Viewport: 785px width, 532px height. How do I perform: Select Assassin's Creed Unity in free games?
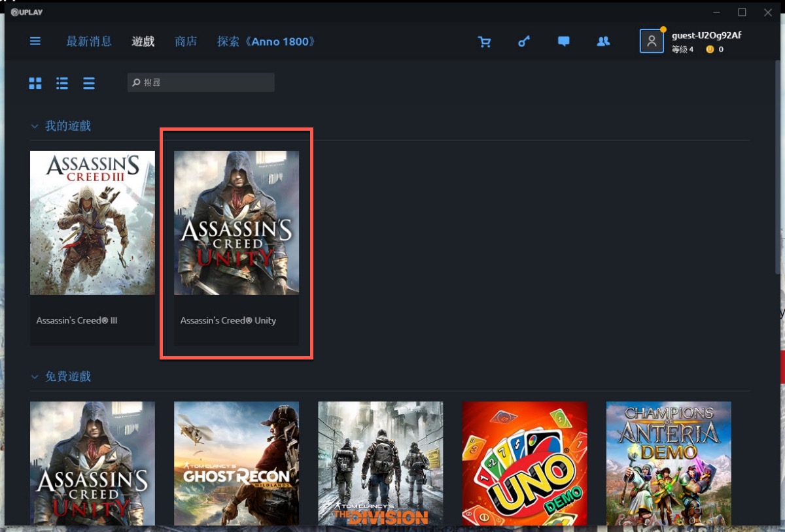pyautogui.click(x=92, y=463)
